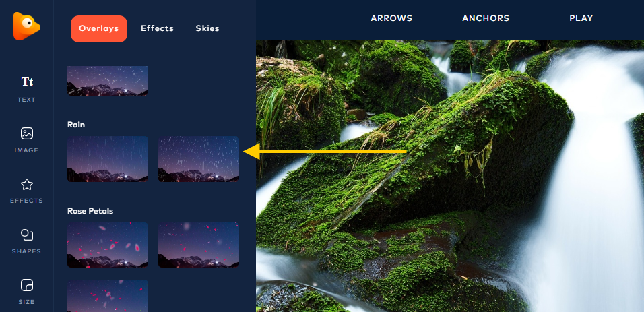Choose the second Rose Petals overlay
The width and height of the screenshot is (644, 312).
[x=199, y=245]
